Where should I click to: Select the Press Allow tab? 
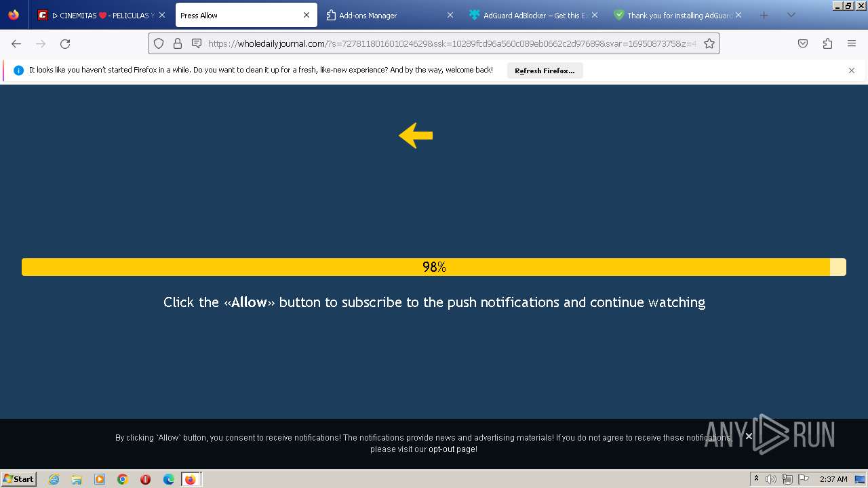246,15
